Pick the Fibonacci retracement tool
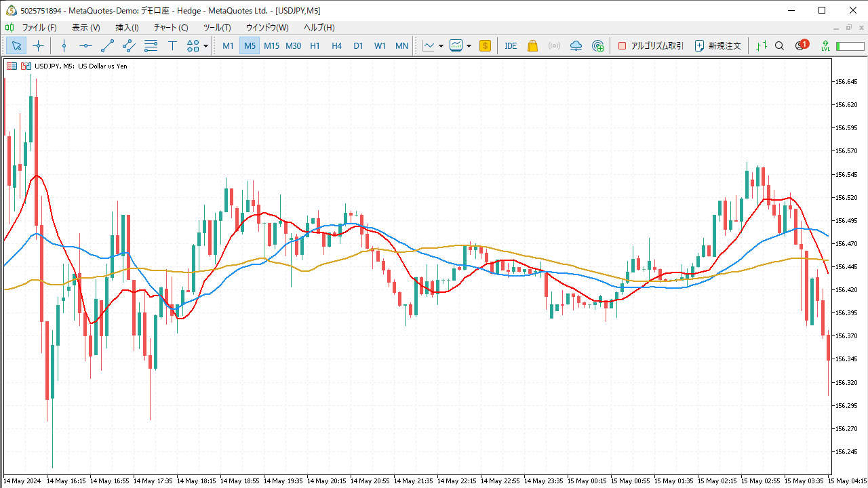 click(x=151, y=45)
